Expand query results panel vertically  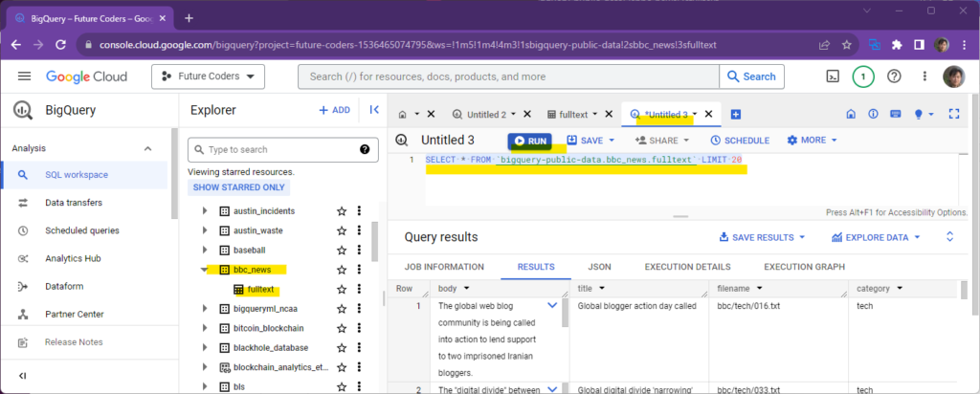tap(950, 236)
